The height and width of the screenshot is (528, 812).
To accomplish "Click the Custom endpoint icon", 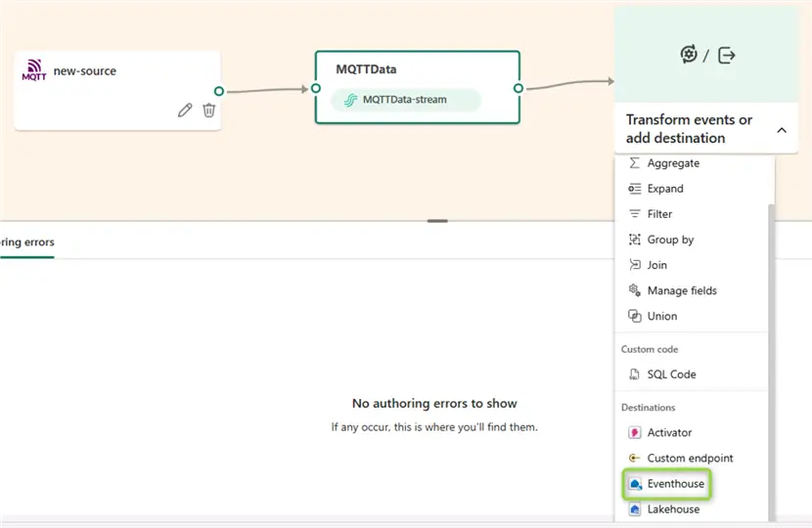I will pos(634,458).
